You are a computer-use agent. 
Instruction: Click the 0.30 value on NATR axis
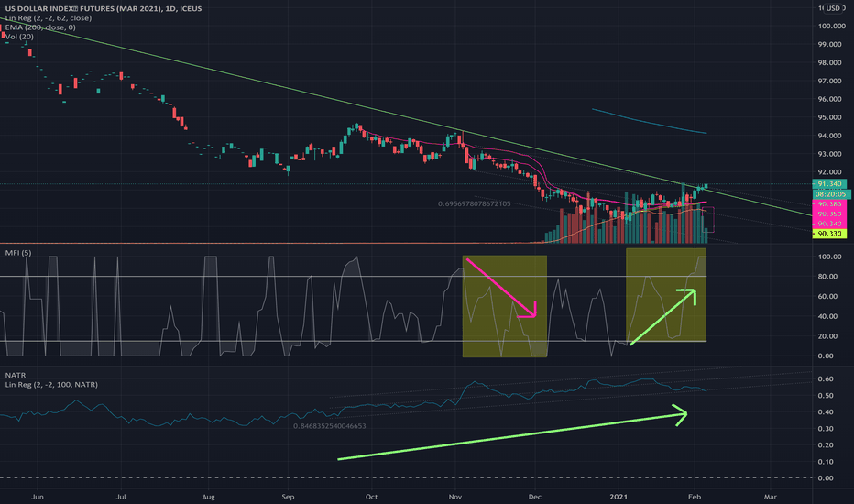pyautogui.click(x=826, y=429)
